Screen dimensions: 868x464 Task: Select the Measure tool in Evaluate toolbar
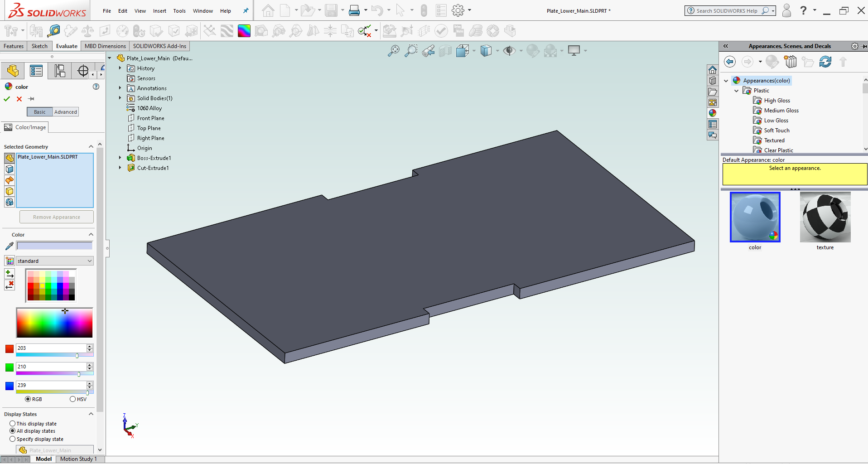click(x=53, y=31)
